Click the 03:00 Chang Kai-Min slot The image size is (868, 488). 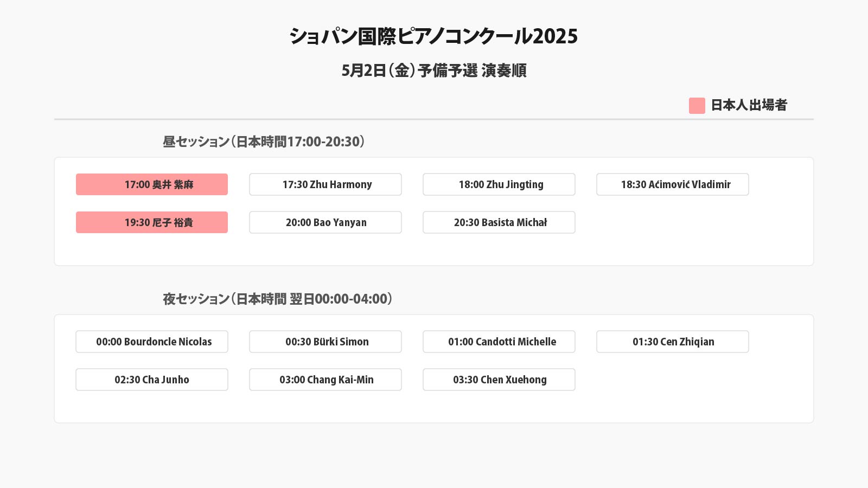coord(325,380)
